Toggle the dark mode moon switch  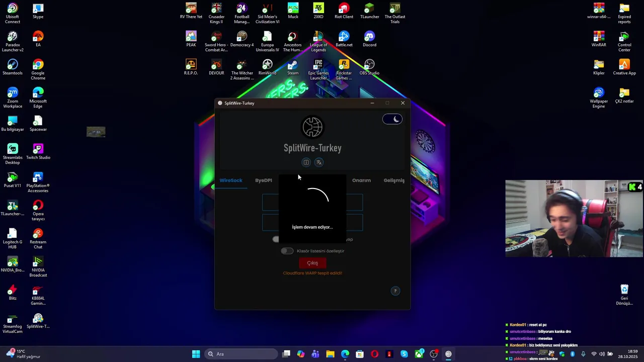(392, 119)
